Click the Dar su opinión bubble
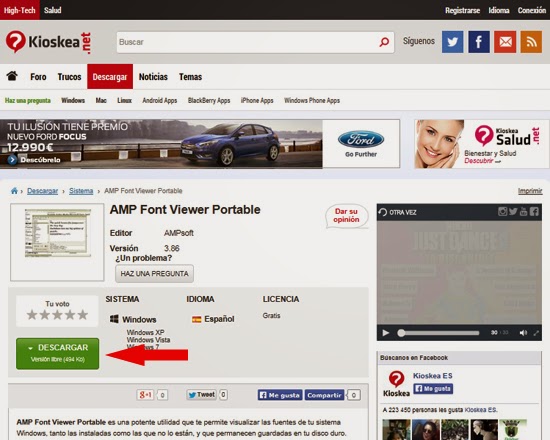550x440 pixels. pos(346,215)
